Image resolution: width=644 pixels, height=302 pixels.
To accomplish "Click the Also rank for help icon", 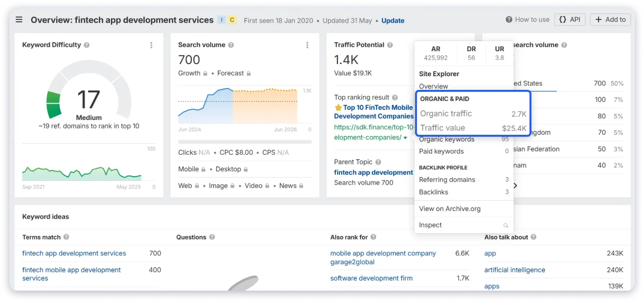I will [x=374, y=237].
